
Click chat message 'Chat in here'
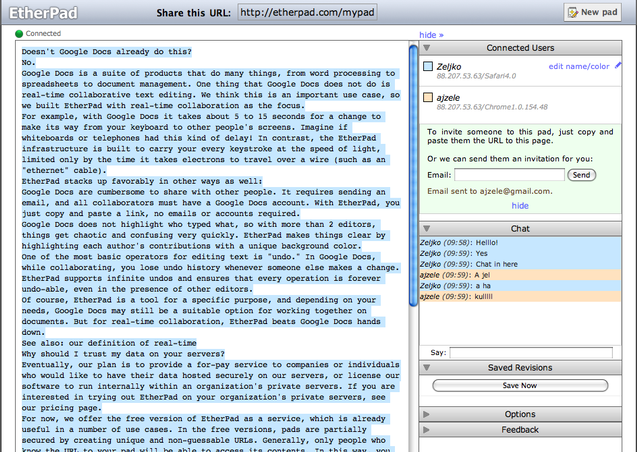click(496, 264)
